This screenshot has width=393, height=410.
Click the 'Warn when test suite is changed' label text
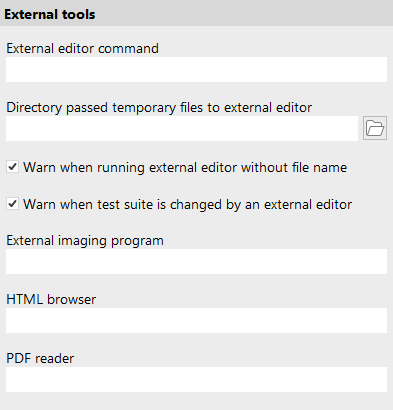pyautogui.click(x=187, y=204)
